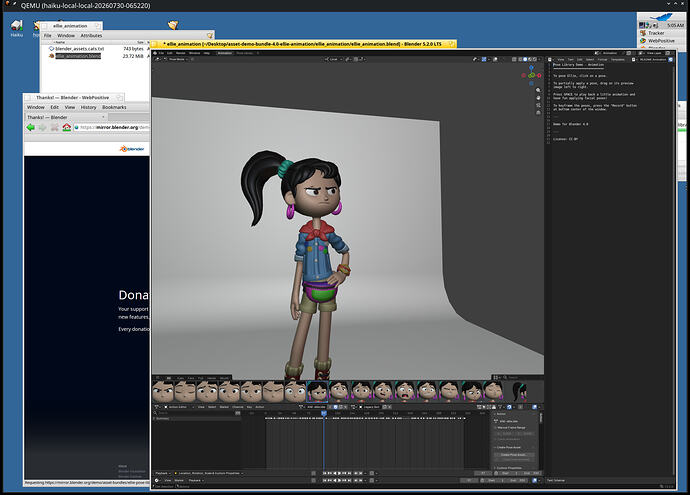
Task: Click the End frame field in upper timeline
Action: point(532,473)
